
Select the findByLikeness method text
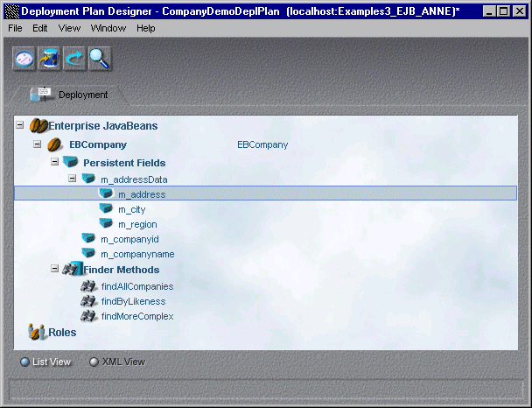pos(133,301)
